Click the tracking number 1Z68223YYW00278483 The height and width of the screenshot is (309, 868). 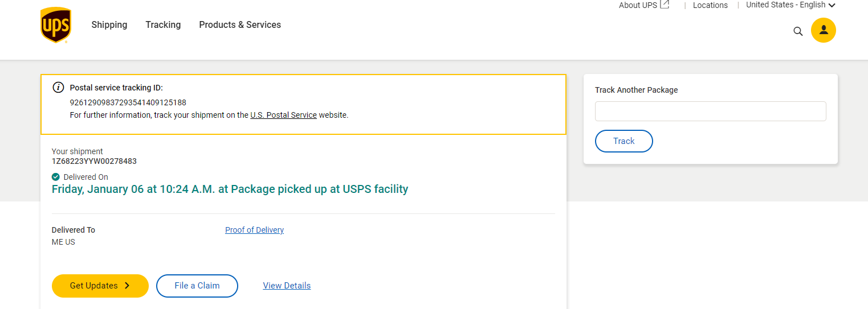(x=94, y=161)
